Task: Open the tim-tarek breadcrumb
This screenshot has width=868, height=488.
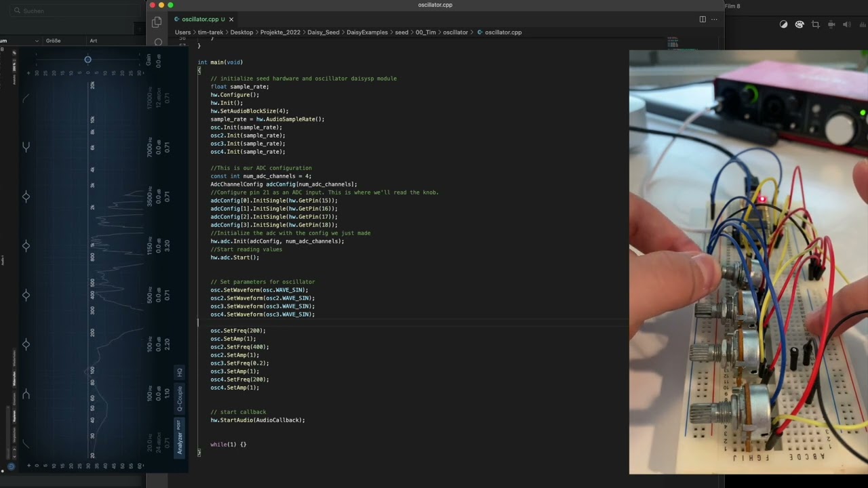Action: pos(209,32)
